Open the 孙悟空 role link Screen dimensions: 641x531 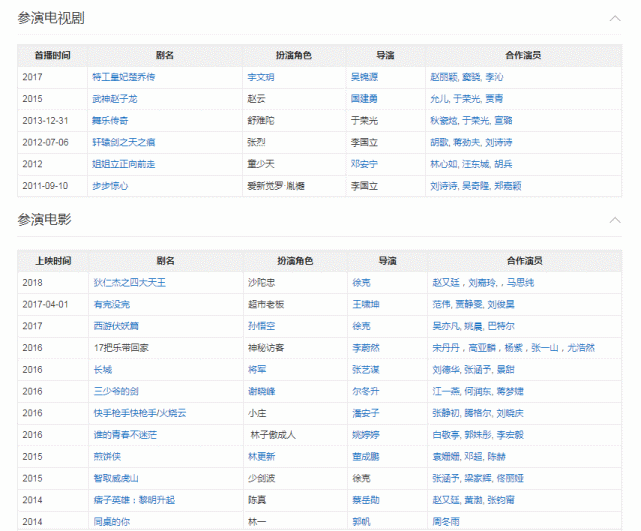[262, 326]
